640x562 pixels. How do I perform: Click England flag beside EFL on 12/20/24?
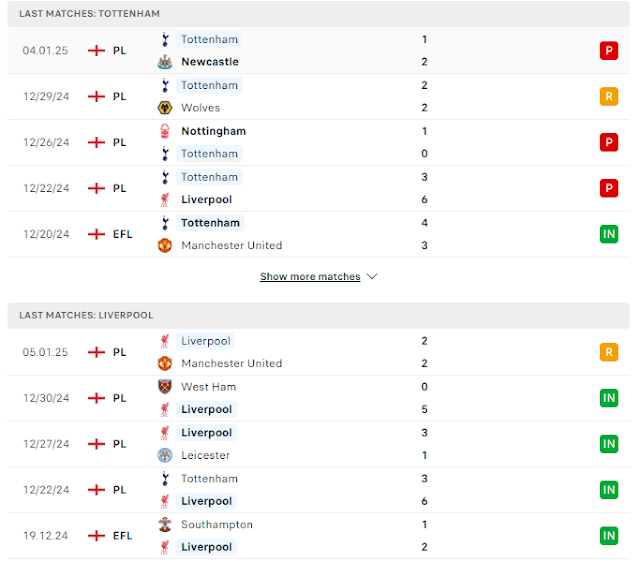tap(96, 234)
